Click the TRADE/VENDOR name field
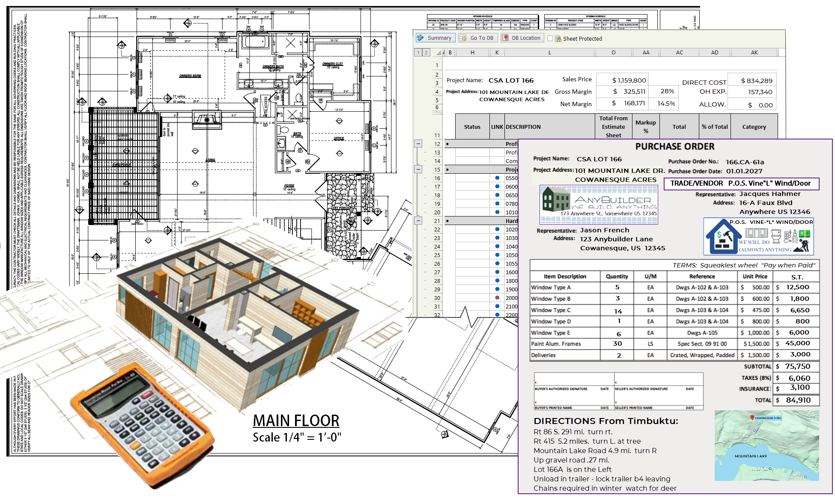835x504 pixels. tap(741, 184)
